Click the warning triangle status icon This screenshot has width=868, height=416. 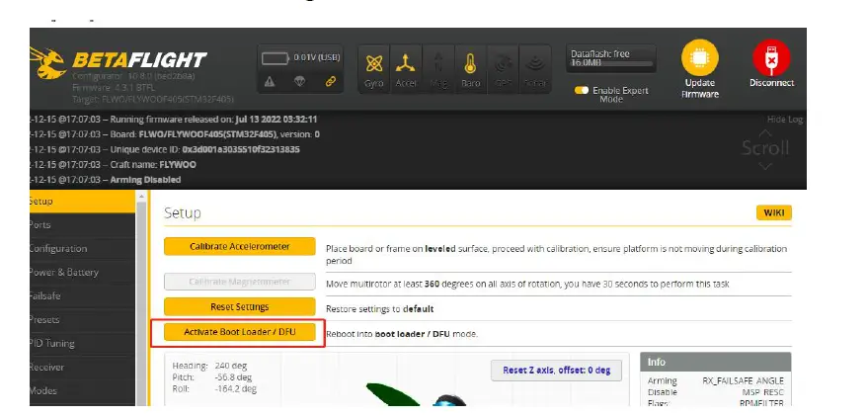point(270,82)
